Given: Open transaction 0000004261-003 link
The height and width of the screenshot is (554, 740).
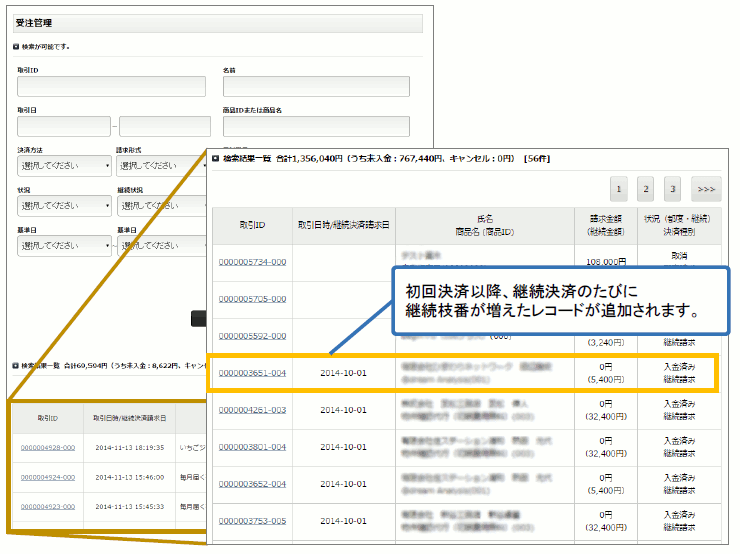Looking at the screenshot, I should [252, 410].
